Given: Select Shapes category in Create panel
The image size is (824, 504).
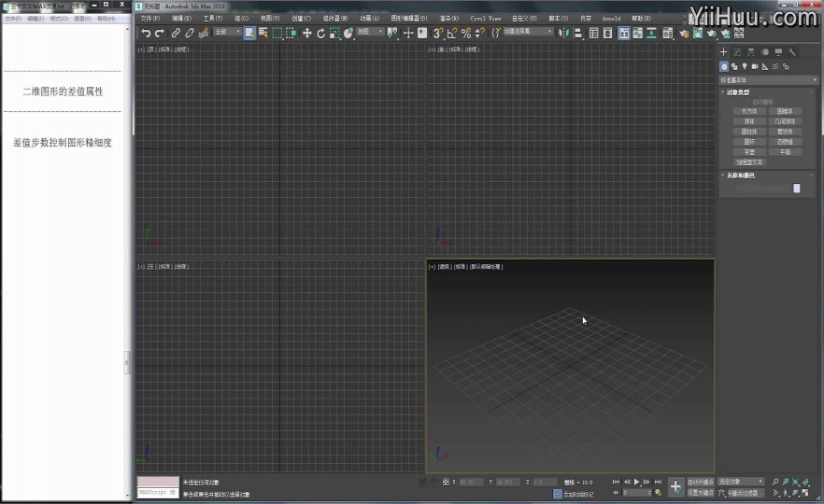Looking at the screenshot, I should (x=734, y=66).
